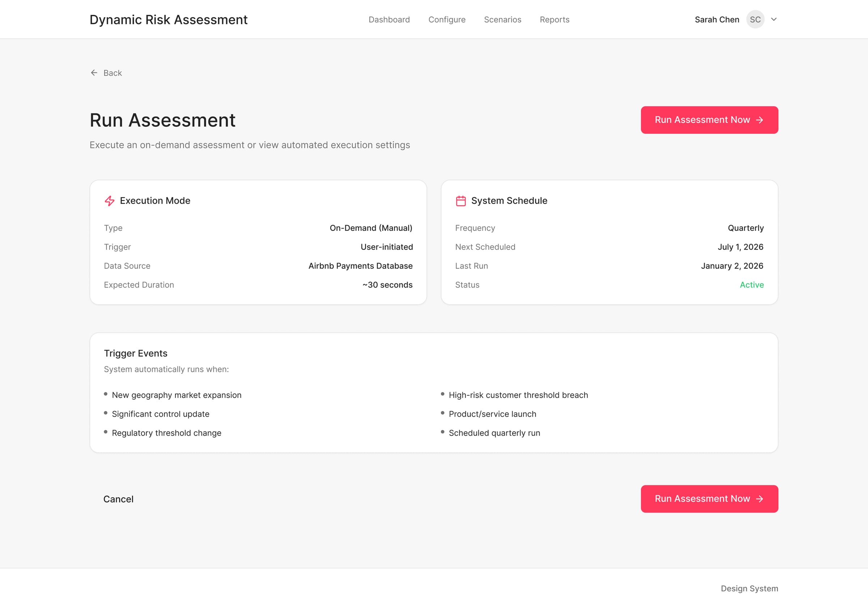868x608 pixels.
Task: Click the Airbnb Payments Database value
Action: pos(360,266)
